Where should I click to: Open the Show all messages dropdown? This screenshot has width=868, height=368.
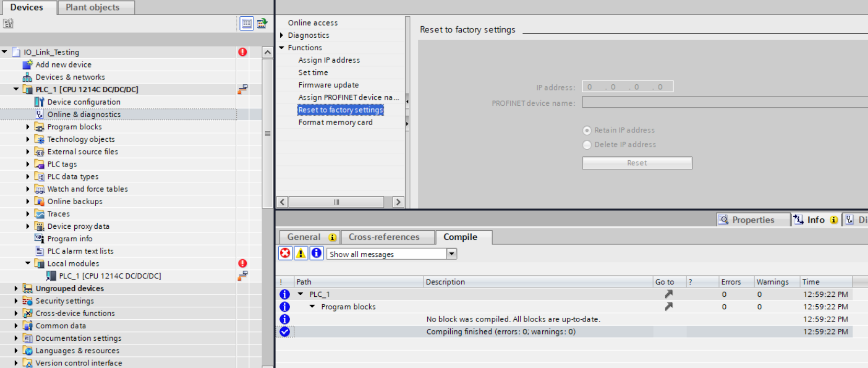[x=451, y=254]
